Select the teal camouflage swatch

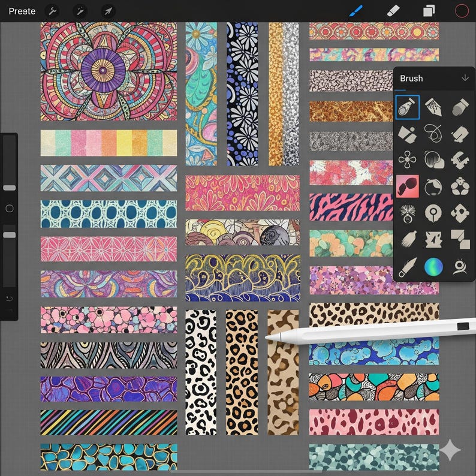click(x=374, y=457)
